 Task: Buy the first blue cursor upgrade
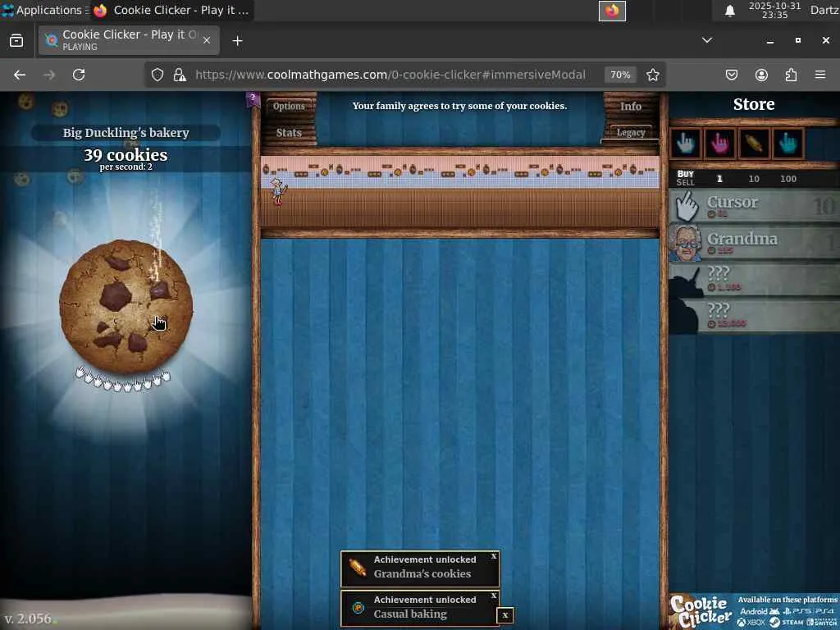686,144
